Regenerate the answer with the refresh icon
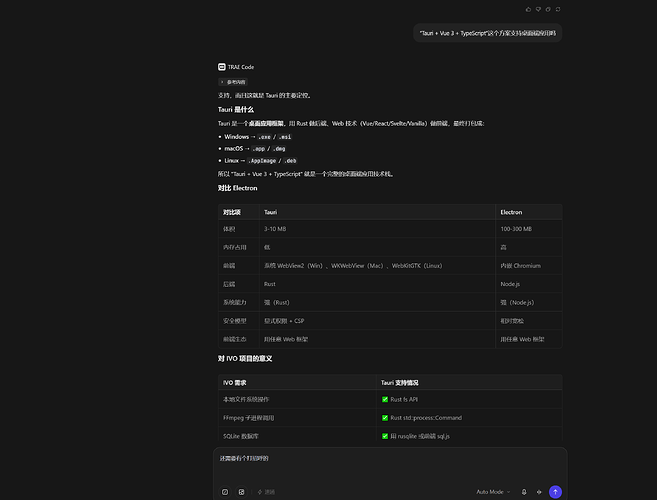The image size is (657, 500). [x=558, y=9]
